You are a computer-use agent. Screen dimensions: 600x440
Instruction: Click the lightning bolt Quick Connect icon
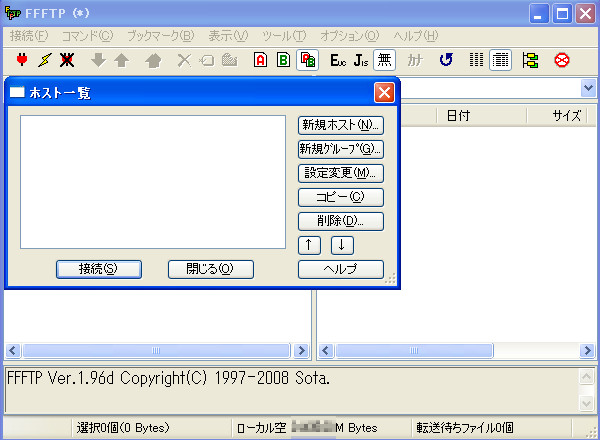[x=45, y=60]
